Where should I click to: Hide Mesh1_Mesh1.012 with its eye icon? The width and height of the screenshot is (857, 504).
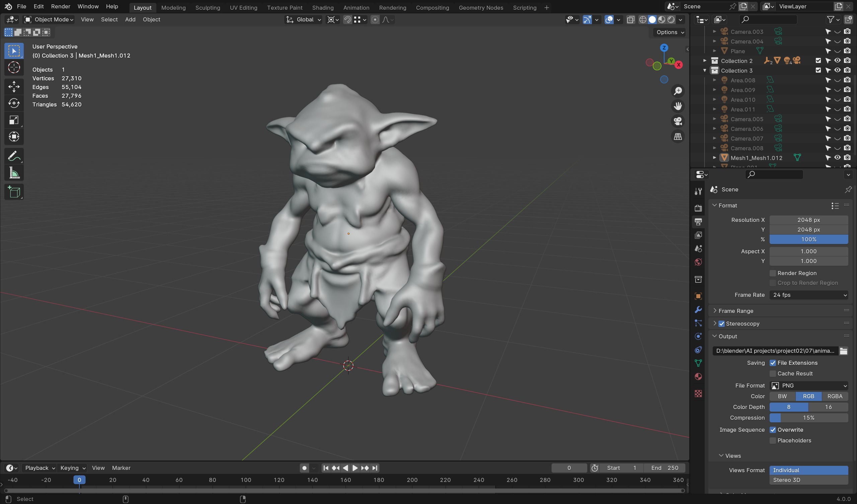click(837, 157)
